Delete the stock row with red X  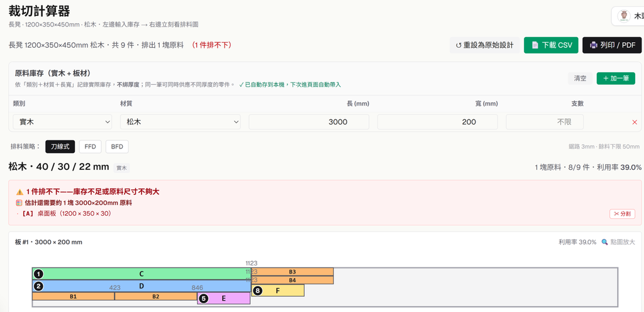click(635, 122)
